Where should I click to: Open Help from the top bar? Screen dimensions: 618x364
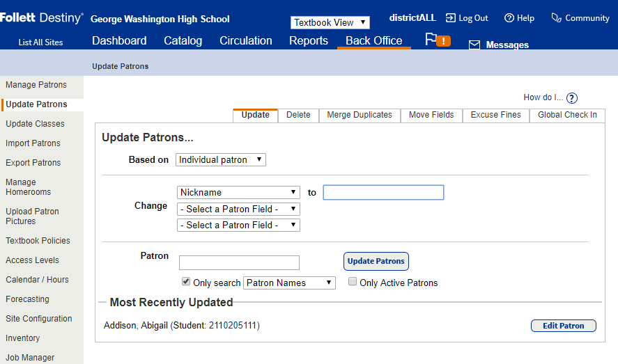[509, 18]
